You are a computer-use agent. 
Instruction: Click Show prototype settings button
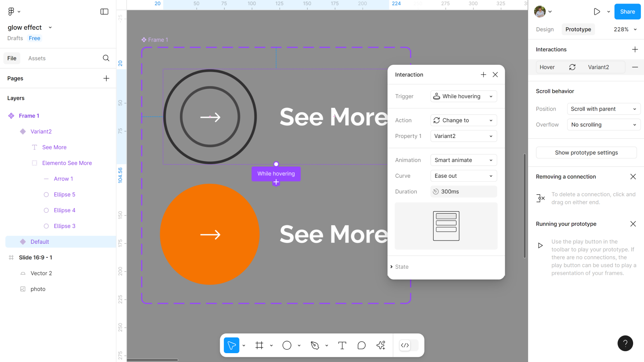click(x=586, y=153)
